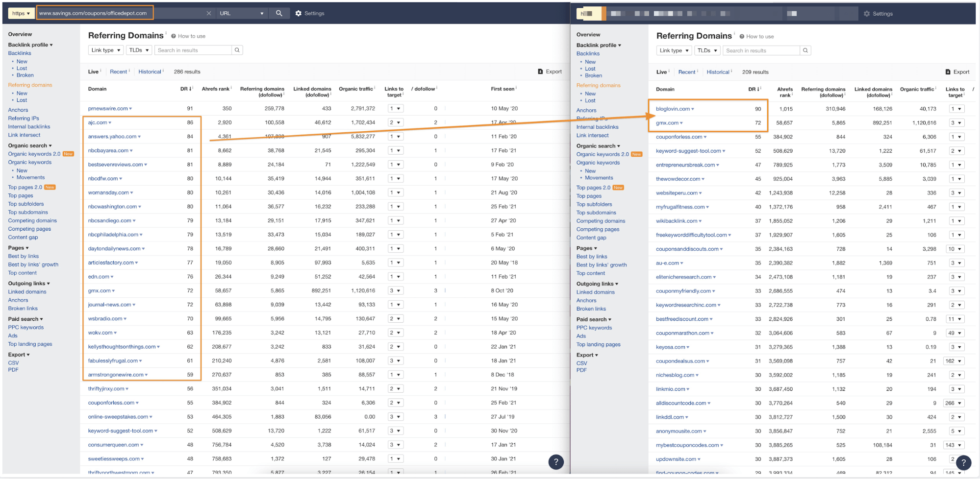
Task: Switch to Recent tab in left panel
Action: [x=118, y=72]
